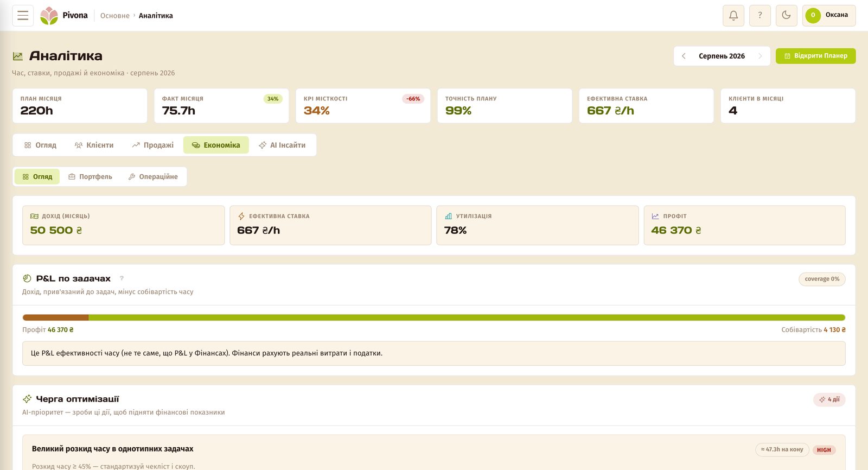
Task: Go to previous month arrow
Action: (684, 56)
